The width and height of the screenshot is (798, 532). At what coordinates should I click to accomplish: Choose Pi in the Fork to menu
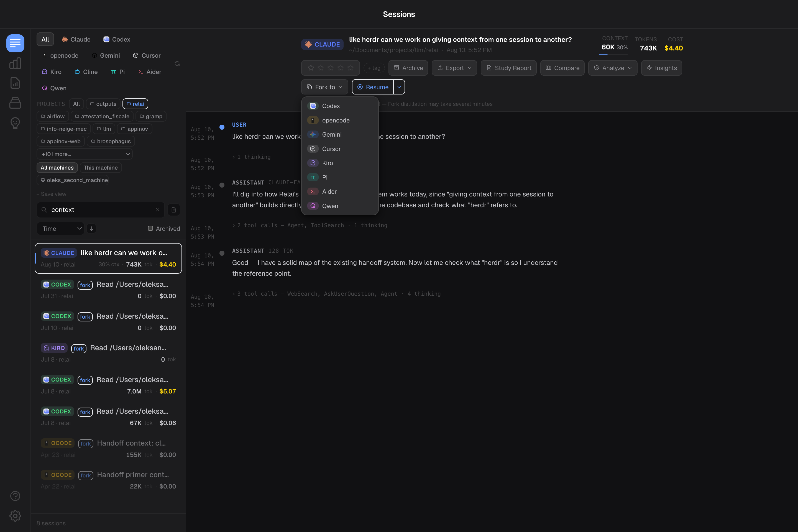340,177
